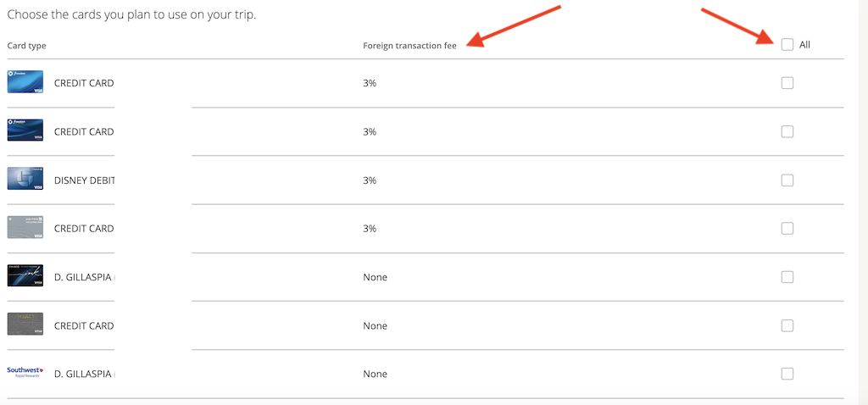Click the dark gray Hyatt card image

pyautogui.click(x=25, y=325)
